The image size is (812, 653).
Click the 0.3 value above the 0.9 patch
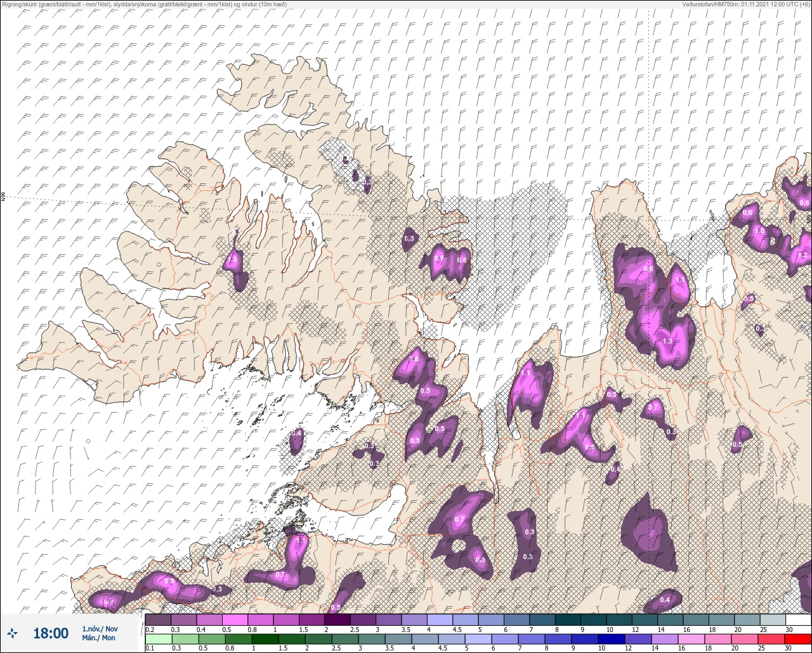click(409, 239)
